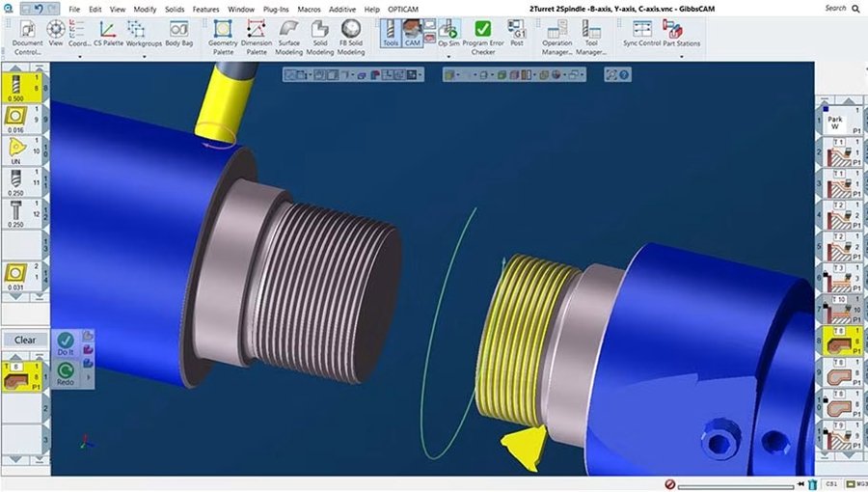868x492 pixels.
Task: Open the Post processor dialog
Action: [x=517, y=33]
